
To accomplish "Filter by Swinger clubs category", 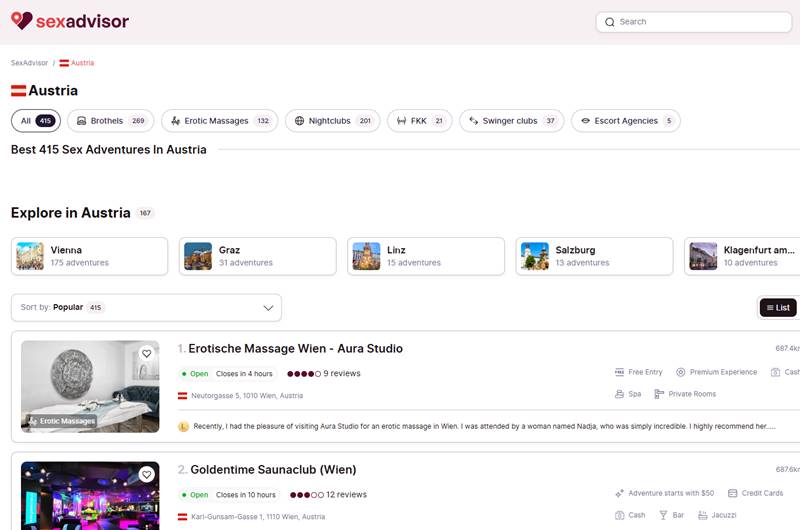I will tap(510, 121).
